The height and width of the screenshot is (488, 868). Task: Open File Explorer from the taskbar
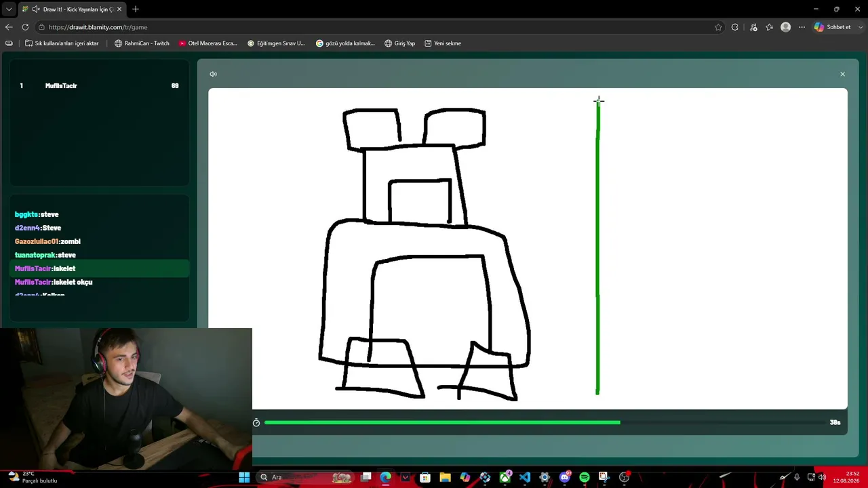[445, 477]
